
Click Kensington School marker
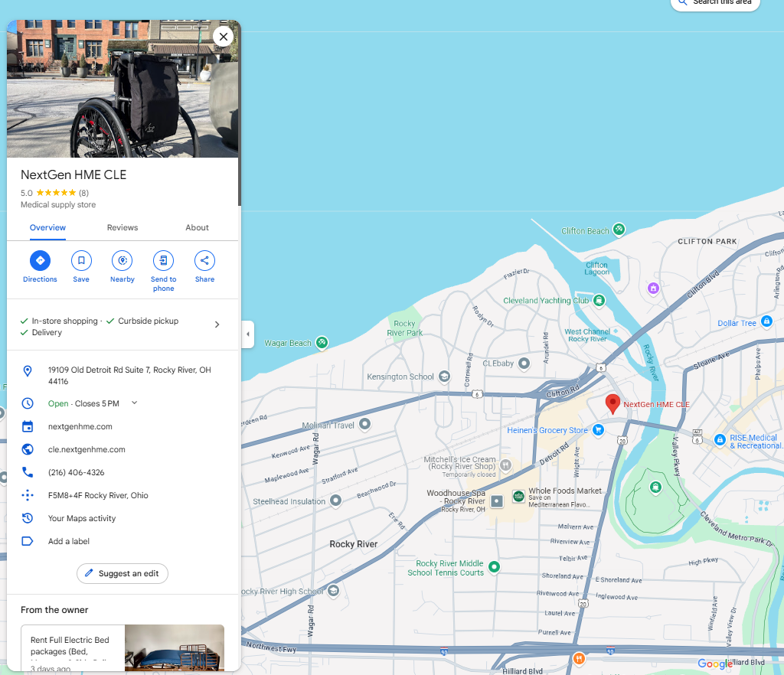point(444,377)
